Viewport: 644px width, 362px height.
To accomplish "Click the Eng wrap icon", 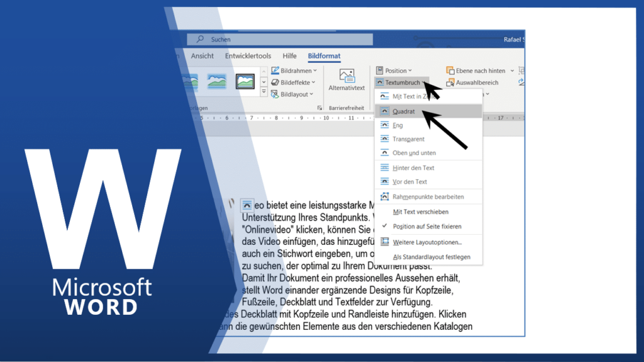I will pyautogui.click(x=384, y=125).
